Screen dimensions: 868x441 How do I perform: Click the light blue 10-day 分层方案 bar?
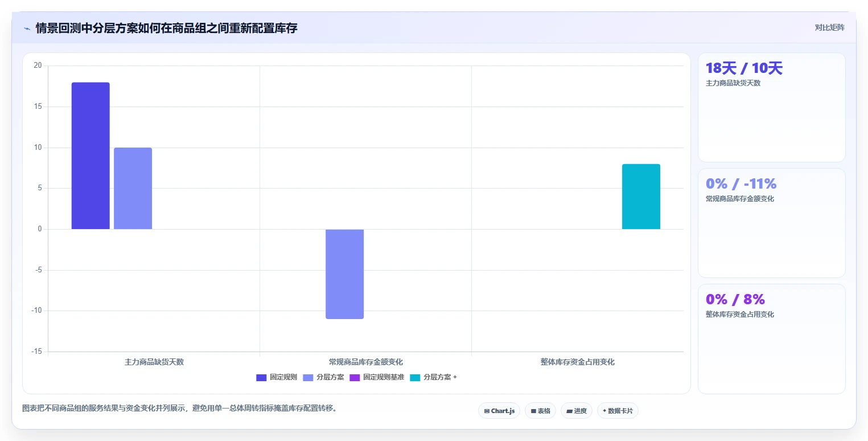(133, 189)
